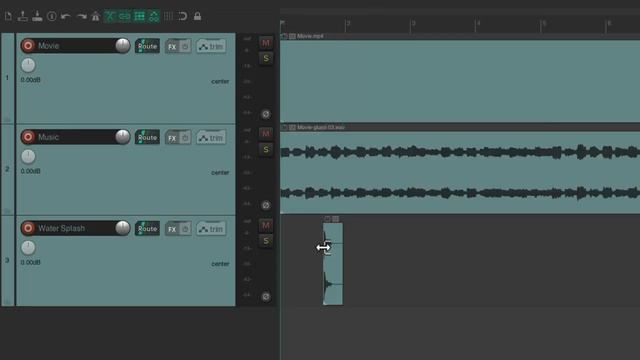Select the Water Splash audio item
The height and width of the screenshot is (360, 640).
(333, 264)
